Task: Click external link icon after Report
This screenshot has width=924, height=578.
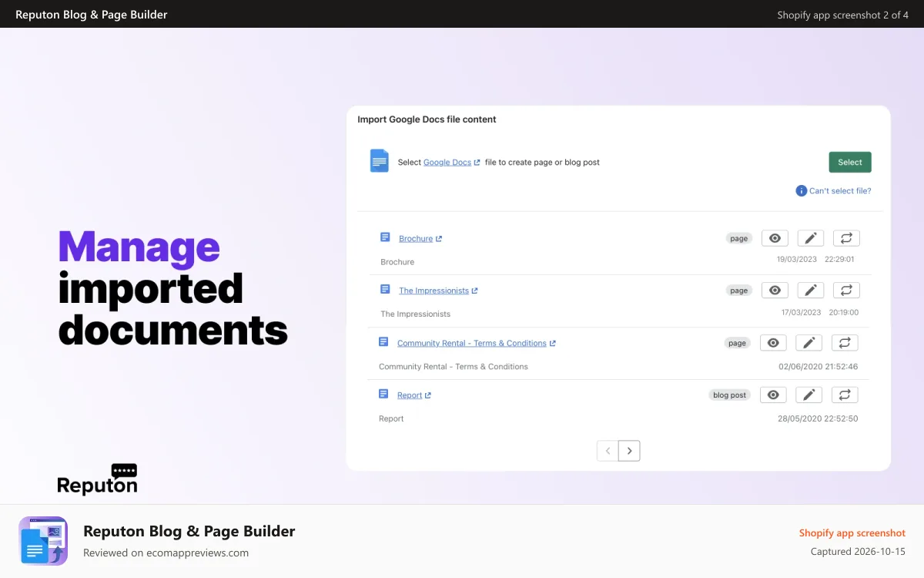Action: (428, 395)
